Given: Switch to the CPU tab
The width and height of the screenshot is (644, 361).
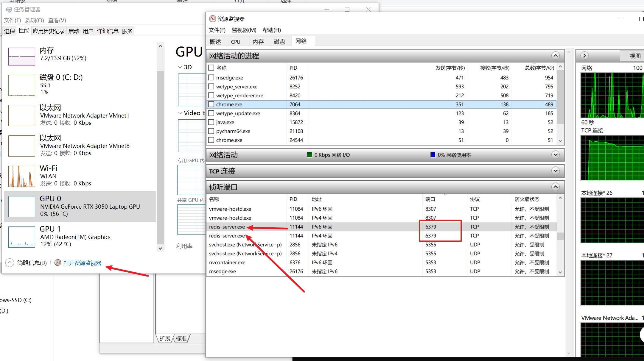Looking at the screenshot, I should pos(235,42).
